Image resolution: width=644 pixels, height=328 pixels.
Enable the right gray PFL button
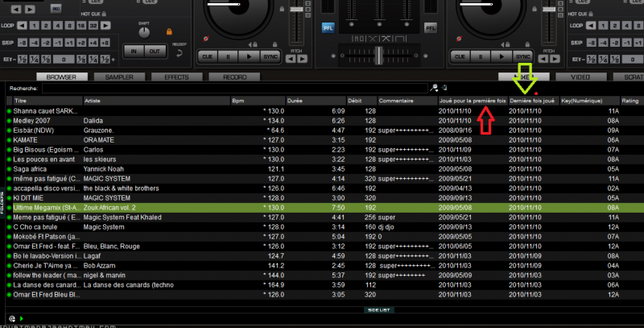430,28
